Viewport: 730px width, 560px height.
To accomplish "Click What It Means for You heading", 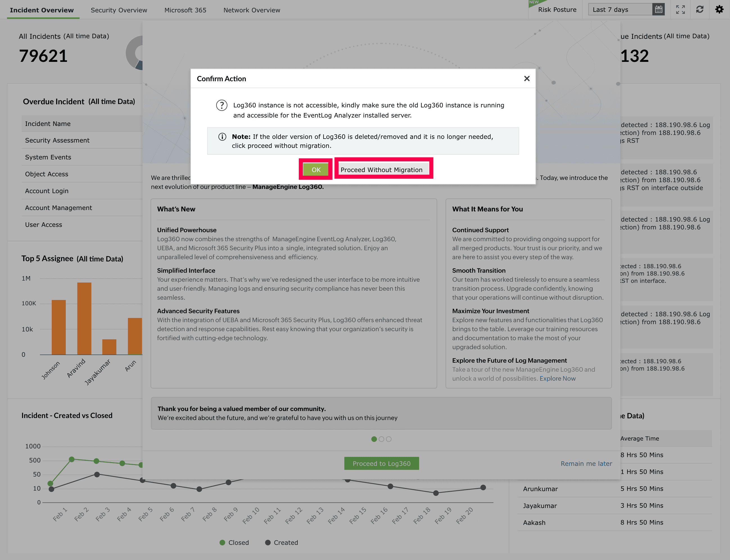I will coord(487,209).
